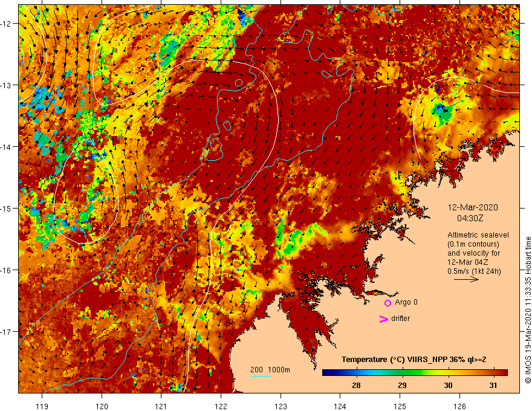Click the 0.5m/s velocity scale arrow
532x411 pixels.
point(466,279)
